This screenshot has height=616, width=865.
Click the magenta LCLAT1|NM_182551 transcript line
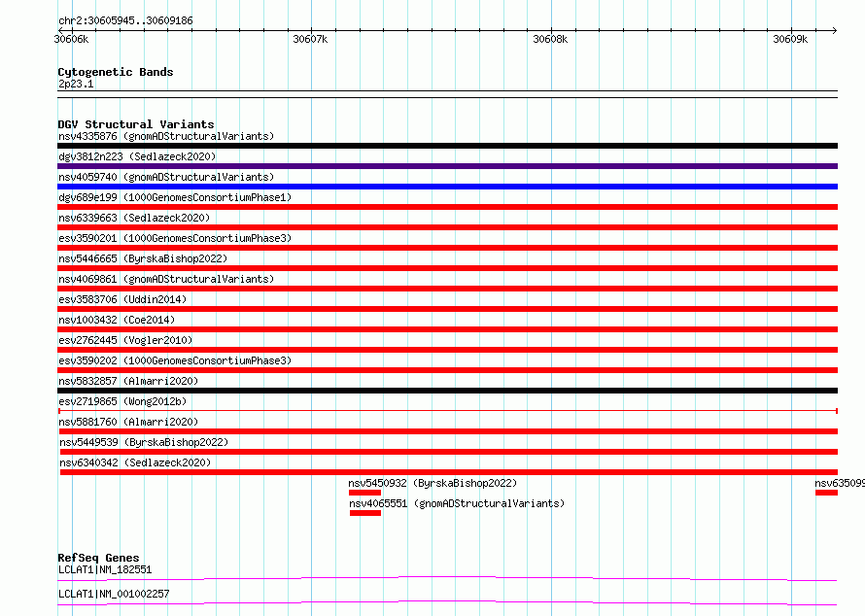pyautogui.click(x=447, y=578)
